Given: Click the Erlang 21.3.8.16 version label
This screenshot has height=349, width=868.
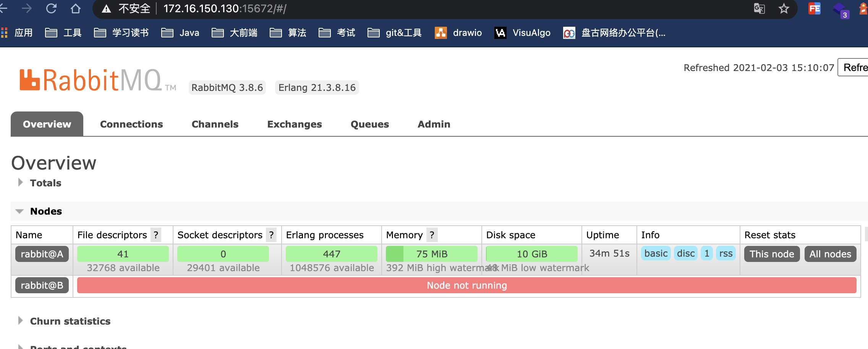Looking at the screenshot, I should (317, 87).
